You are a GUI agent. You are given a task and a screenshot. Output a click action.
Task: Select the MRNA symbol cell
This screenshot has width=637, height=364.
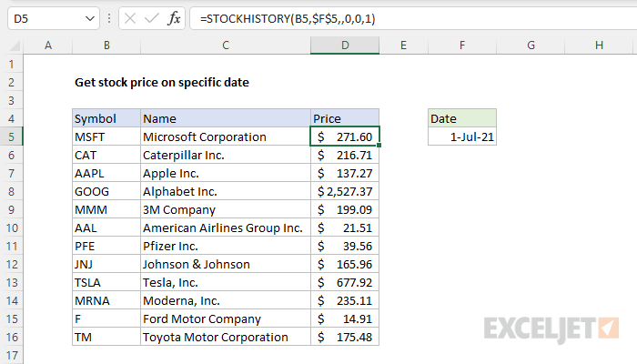pos(106,300)
